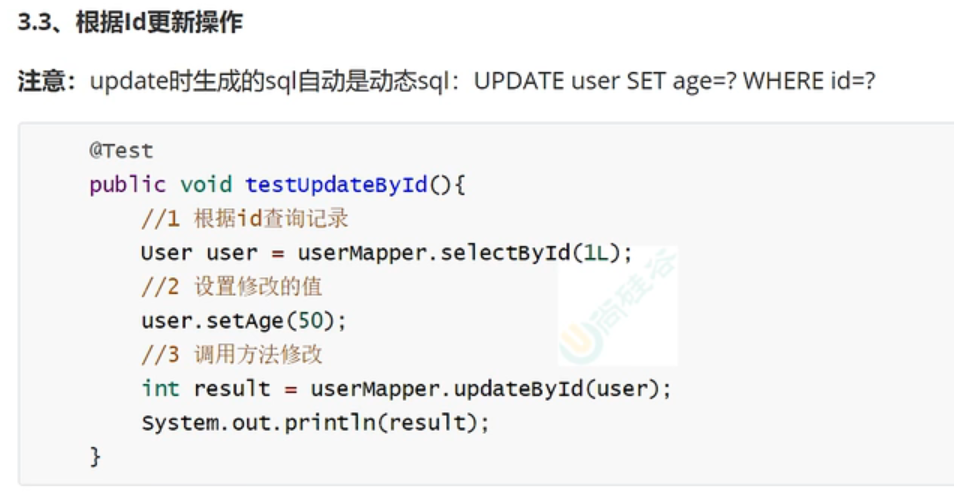Click the number 50 in setAge

click(x=310, y=321)
